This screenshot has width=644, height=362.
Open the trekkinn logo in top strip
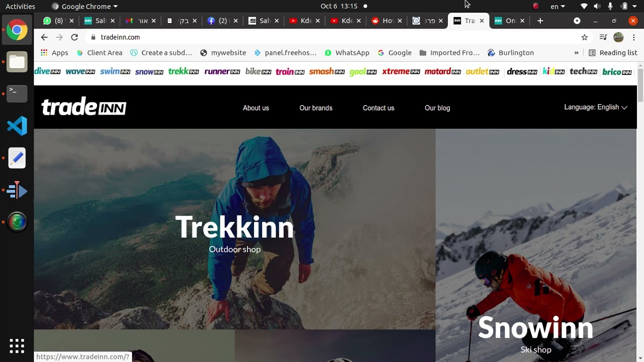click(x=184, y=72)
